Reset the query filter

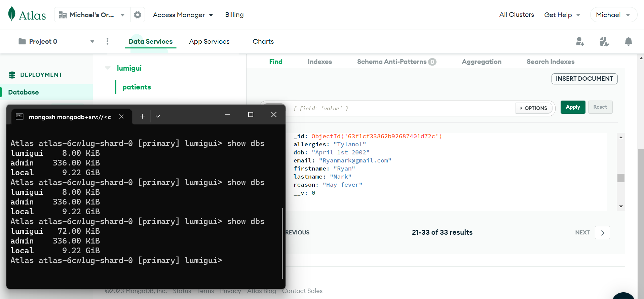coord(600,107)
